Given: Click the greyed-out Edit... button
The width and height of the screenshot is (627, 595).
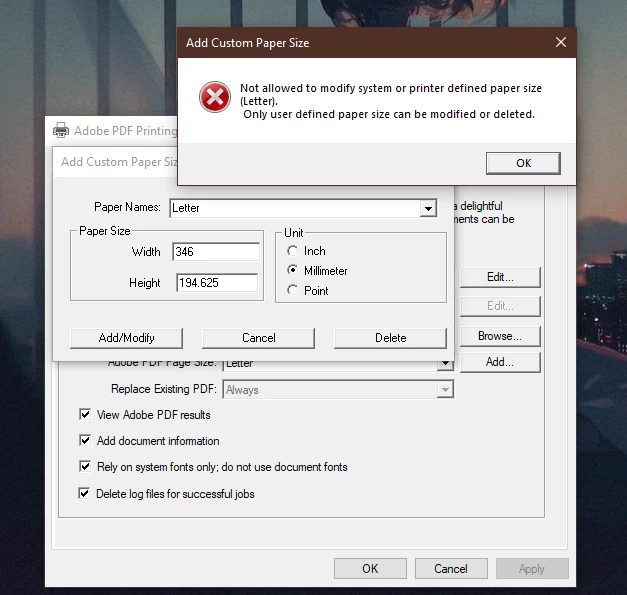Looking at the screenshot, I should coord(500,306).
